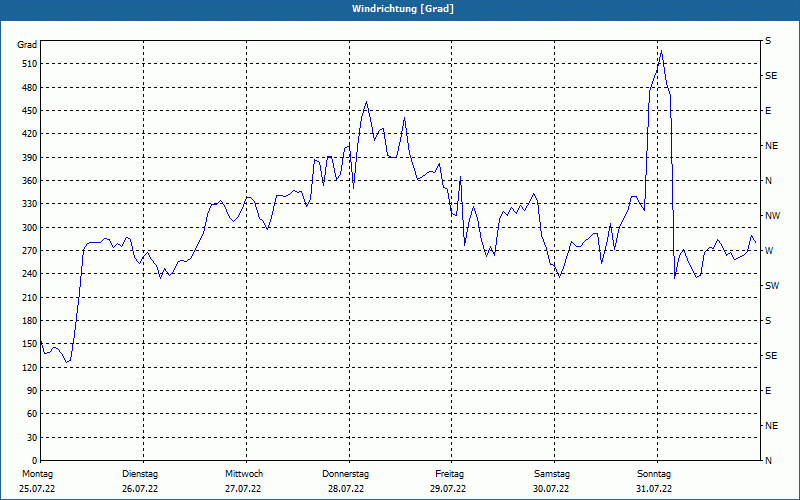Click the "Samstag" day label
800x500 pixels.
click(552, 474)
